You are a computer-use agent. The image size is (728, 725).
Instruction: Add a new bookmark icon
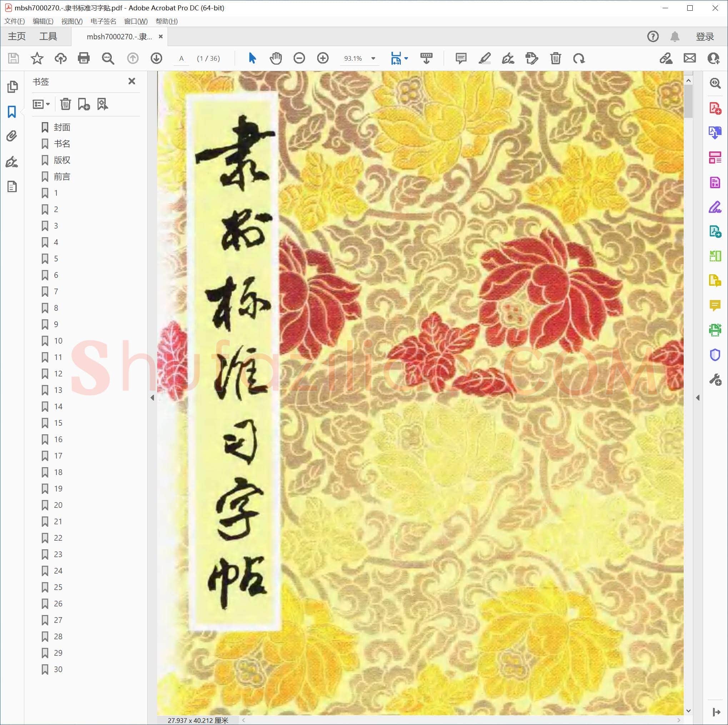pos(84,104)
